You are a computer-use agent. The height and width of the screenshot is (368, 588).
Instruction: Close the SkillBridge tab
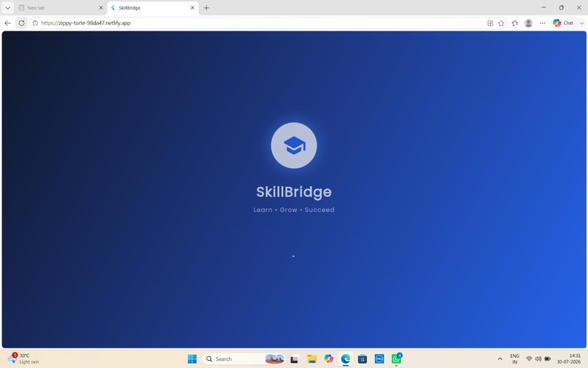pos(193,7)
